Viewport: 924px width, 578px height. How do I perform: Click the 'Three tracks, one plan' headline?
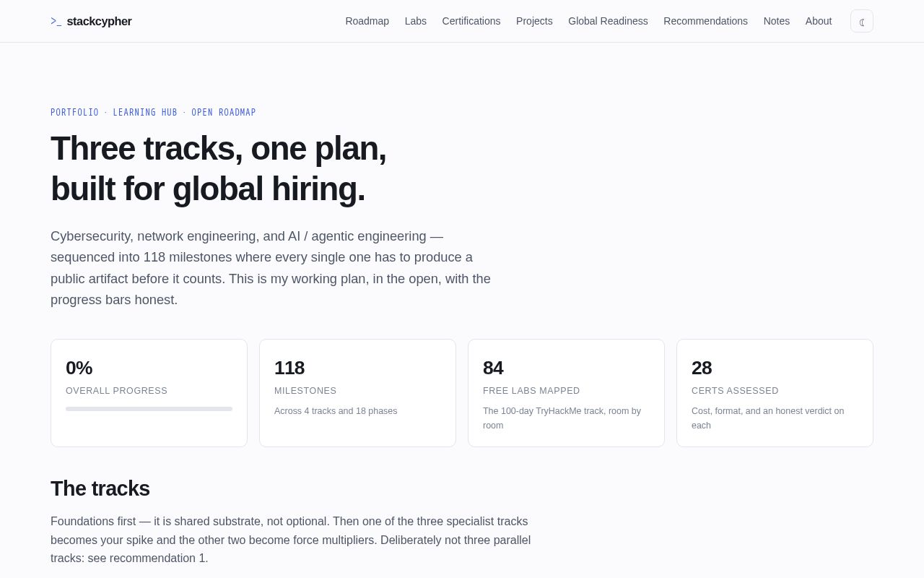click(218, 168)
